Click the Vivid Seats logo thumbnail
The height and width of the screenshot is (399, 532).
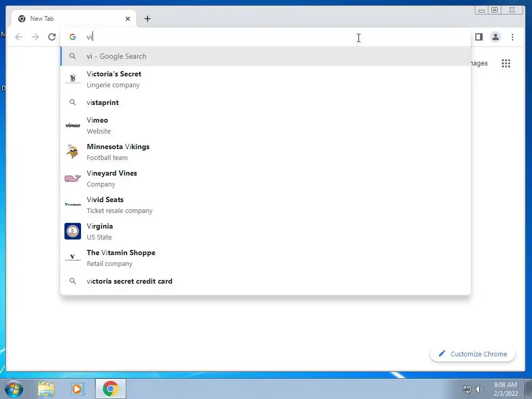click(x=73, y=205)
